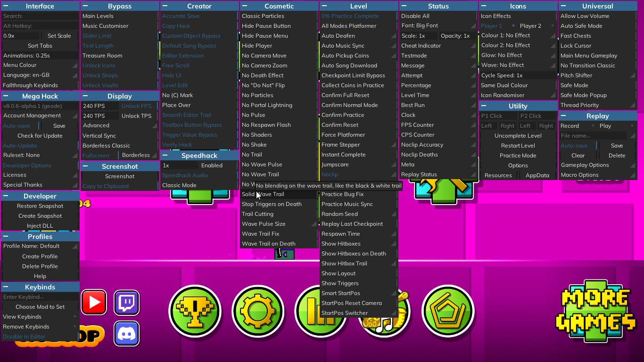The image size is (644, 362).
Task: Click the Universal panel header
Action: click(x=597, y=6)
